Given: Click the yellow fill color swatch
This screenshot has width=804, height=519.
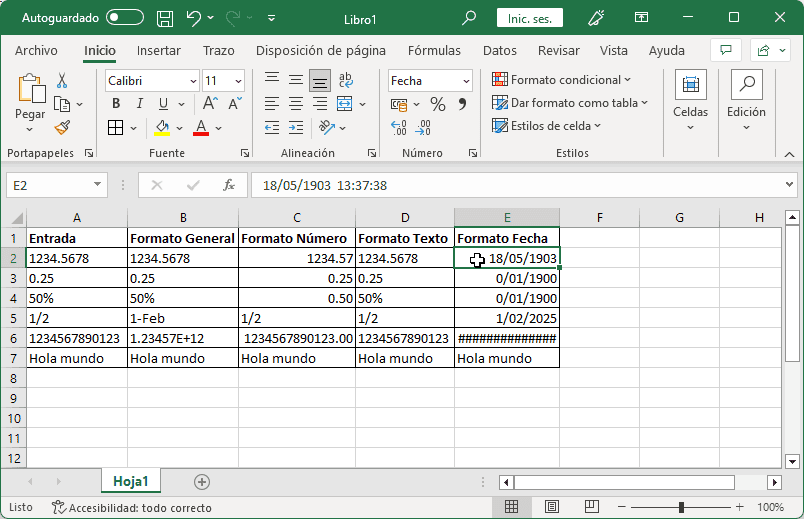Looking at the screenshot, I should click(163, 127).
